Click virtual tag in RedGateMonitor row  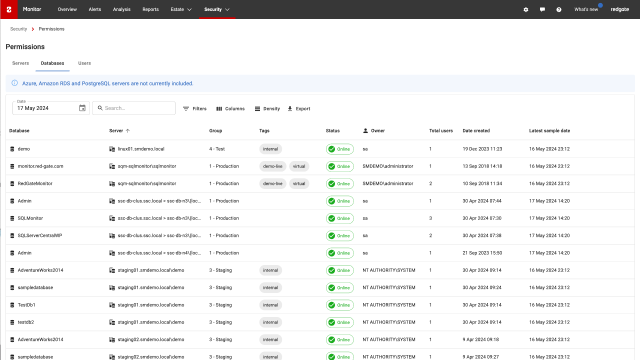point(299,184)
